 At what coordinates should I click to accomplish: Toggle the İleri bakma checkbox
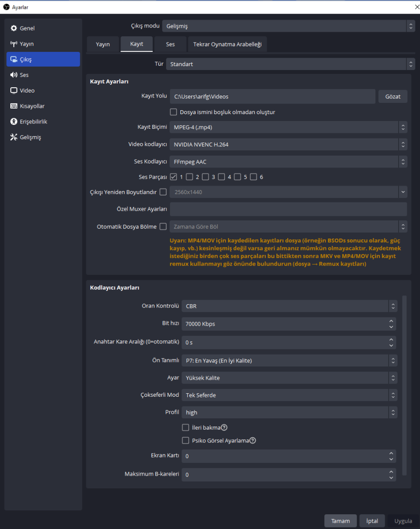pyautogui.click(x=186, y=428)
